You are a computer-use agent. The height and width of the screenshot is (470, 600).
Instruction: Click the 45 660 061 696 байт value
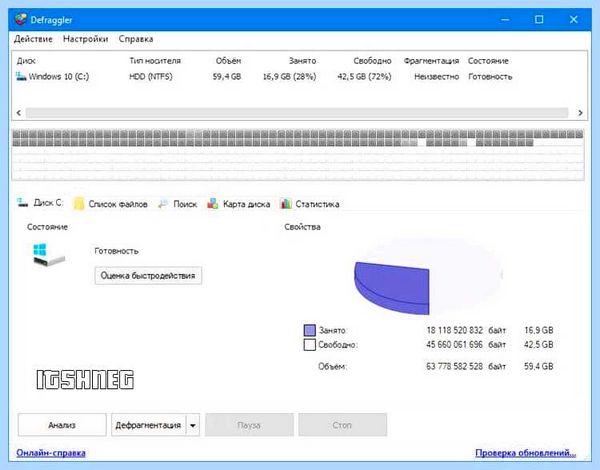[x=466, y=344]
